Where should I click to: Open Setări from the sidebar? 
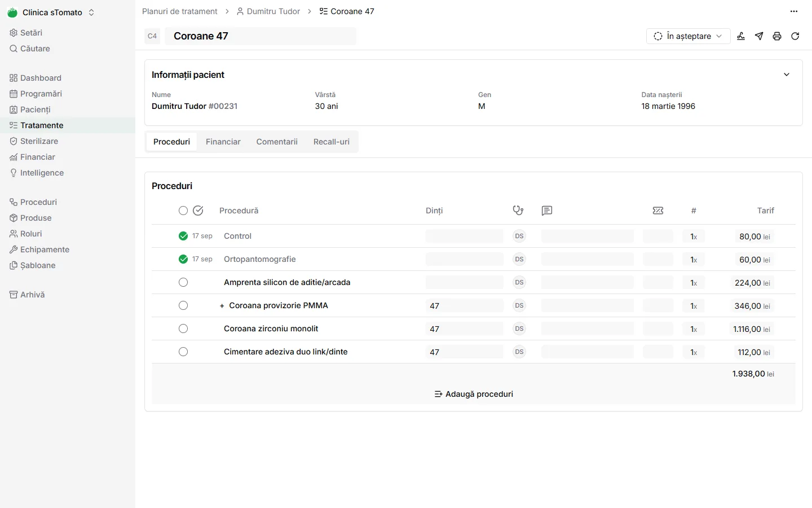pyautogui.click(x=26, y=33)
